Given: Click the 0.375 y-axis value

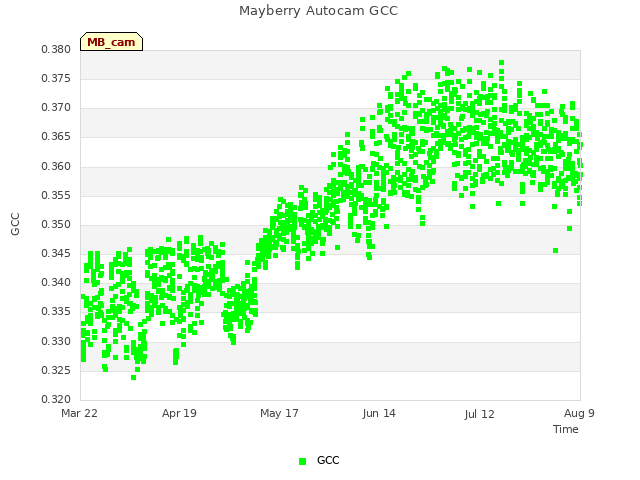Looking at the screenshot, I should click(x=56, y=78).
